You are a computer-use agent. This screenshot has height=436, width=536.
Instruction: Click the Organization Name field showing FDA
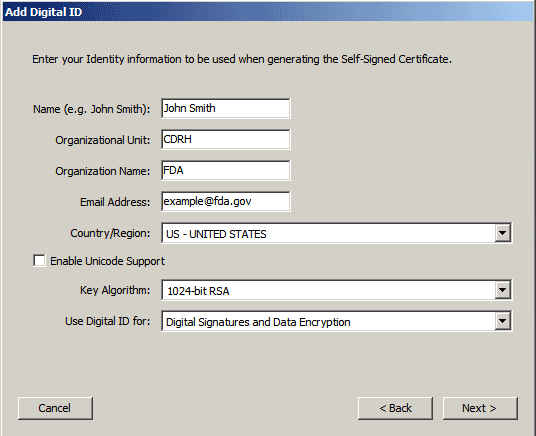[226, 170]
